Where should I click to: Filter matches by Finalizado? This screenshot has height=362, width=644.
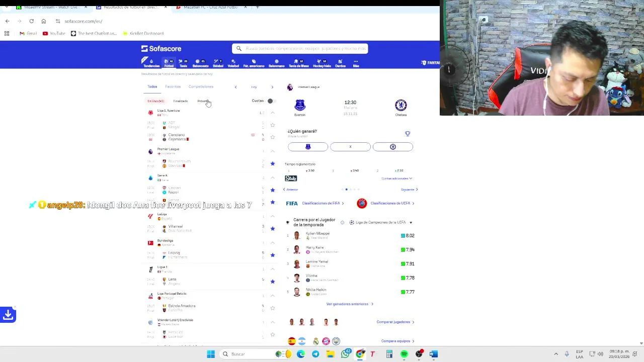(180, 101)
